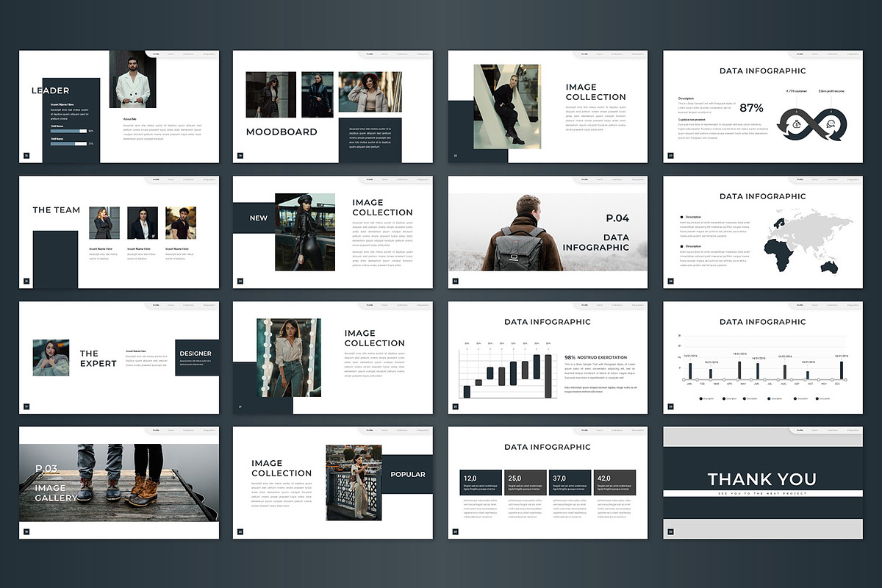This screenshot has height=588, width=882.
Task: Click the '4.759 customer' label
Action: 796,90
